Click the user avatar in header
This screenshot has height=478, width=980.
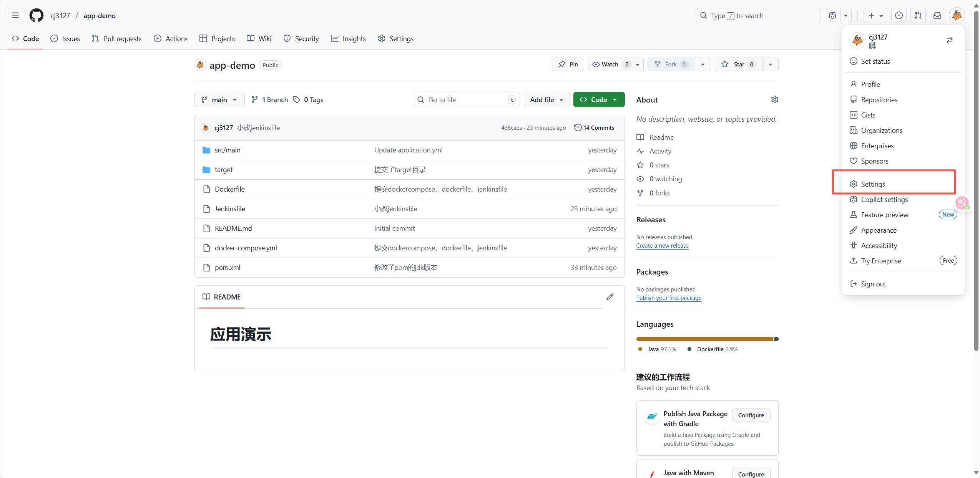(957, 15)
